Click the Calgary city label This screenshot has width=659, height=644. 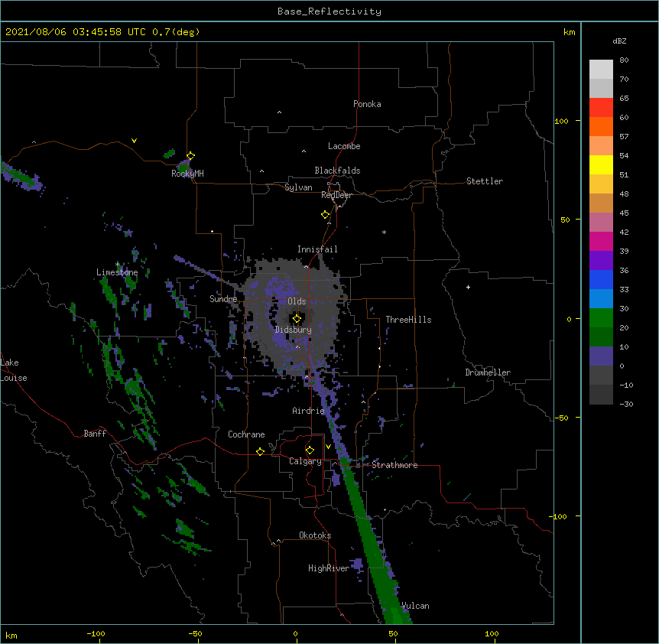coord(305,461)
